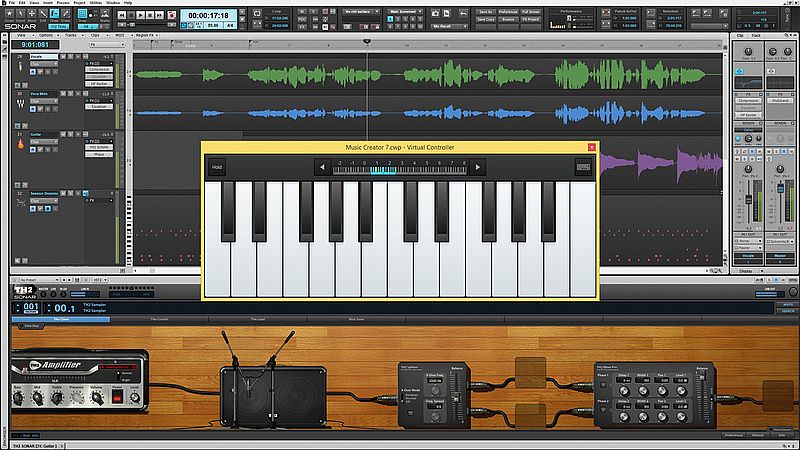Open the File menu
This screenshot has width=800, height=450.
click(12, 3)
